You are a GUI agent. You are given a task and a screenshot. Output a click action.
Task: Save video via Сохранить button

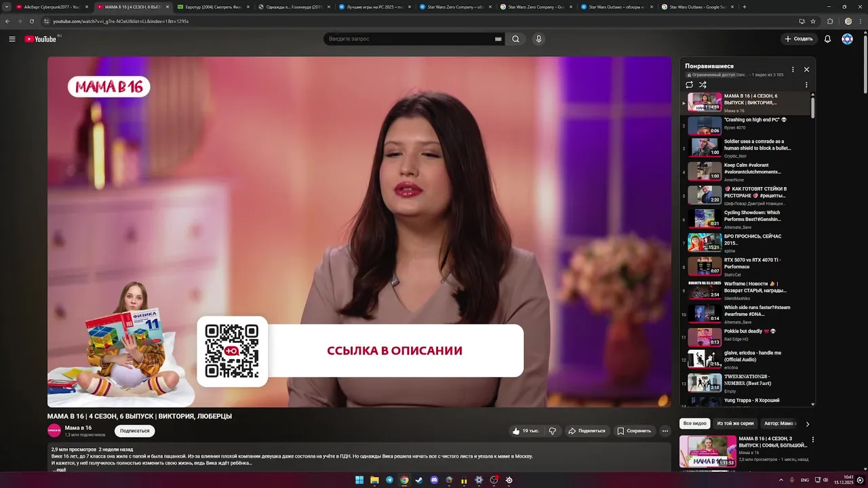pos(634,431)
